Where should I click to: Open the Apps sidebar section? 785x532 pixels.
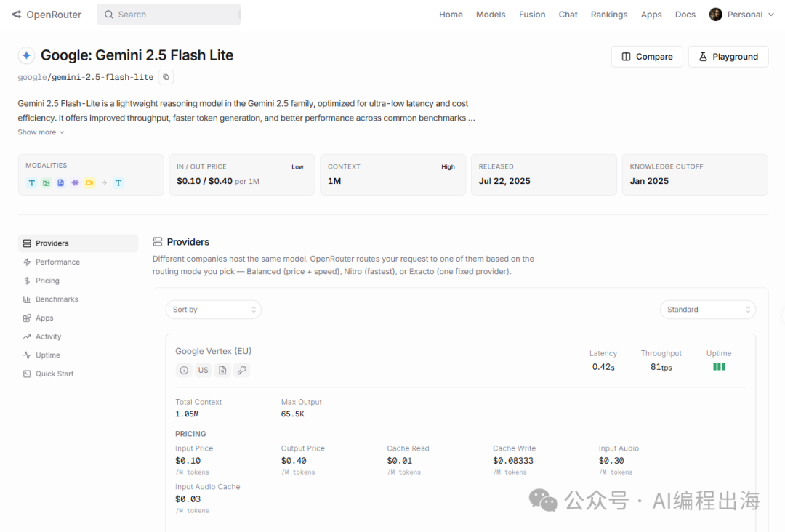pyautogui.click(x=78, y=318)
